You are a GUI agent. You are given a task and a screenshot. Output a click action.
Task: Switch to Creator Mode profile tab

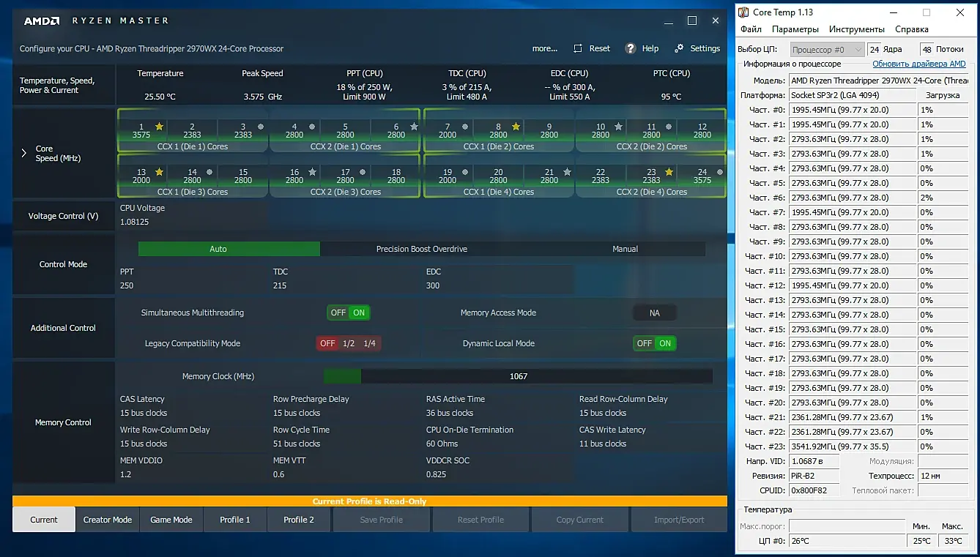point(108,520)
